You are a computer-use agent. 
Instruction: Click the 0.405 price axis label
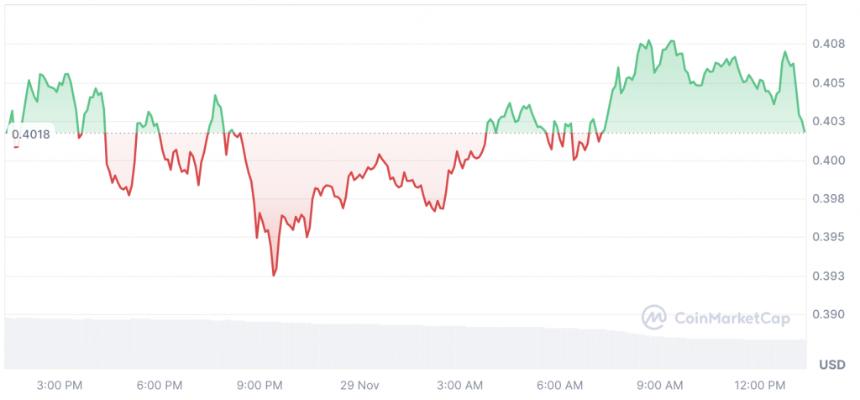830,83
